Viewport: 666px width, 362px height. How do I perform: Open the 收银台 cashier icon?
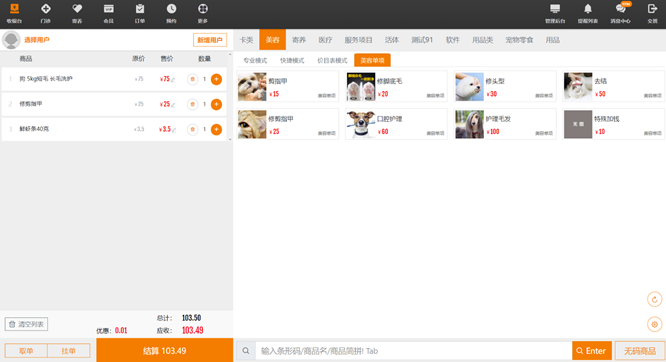tap(14, 14)
